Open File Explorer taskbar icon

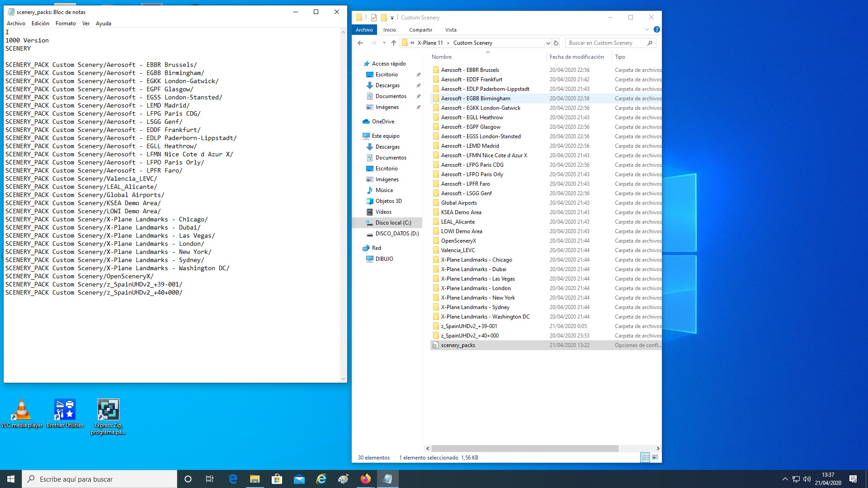coord(255,479)
